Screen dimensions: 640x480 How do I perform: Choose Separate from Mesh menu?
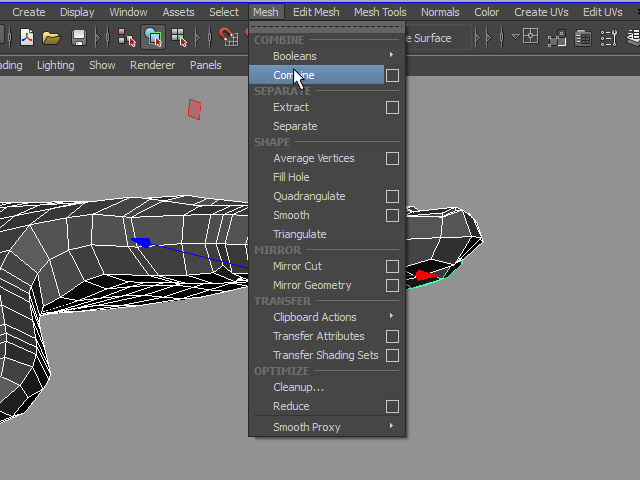coord(295,127)
